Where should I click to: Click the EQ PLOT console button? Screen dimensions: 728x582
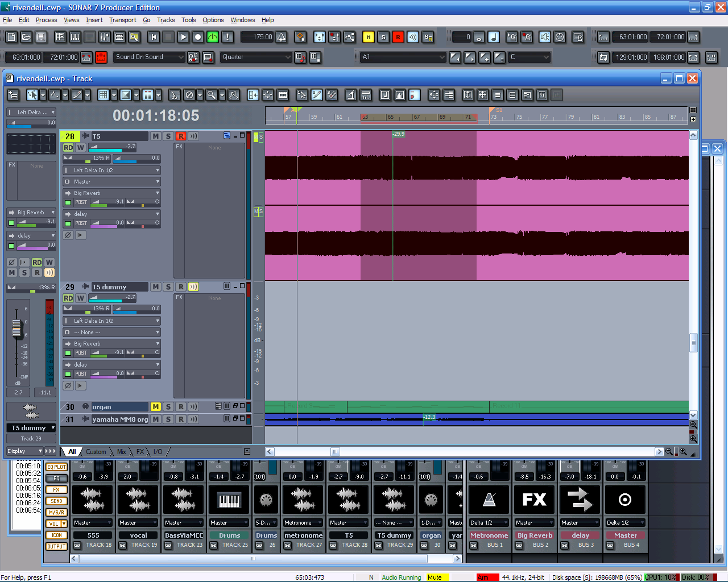click(56, 467)
